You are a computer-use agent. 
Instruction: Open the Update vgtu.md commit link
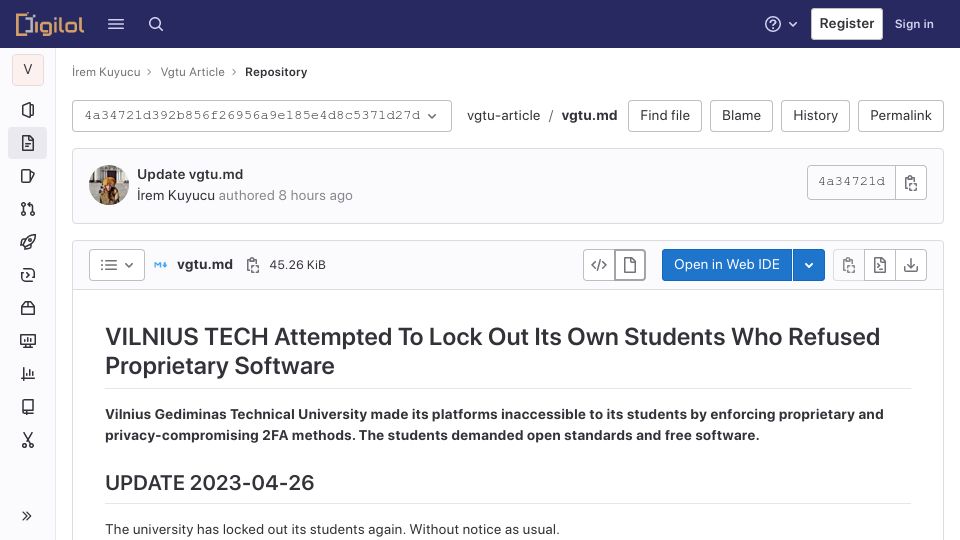click(x=190, y=174)
